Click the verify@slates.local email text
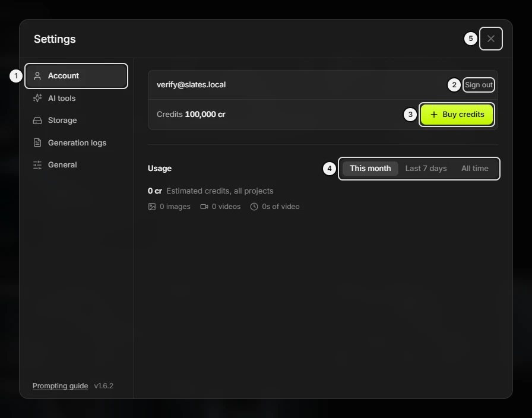Image resolution: width=532 pixels, height=418 pixels. [x=191, y=85]
